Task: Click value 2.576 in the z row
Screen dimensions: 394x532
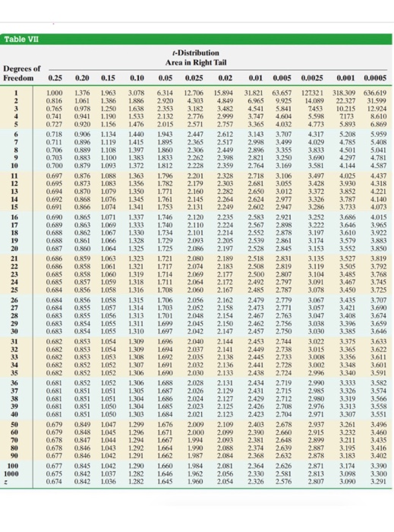Action: coord(284,481)
